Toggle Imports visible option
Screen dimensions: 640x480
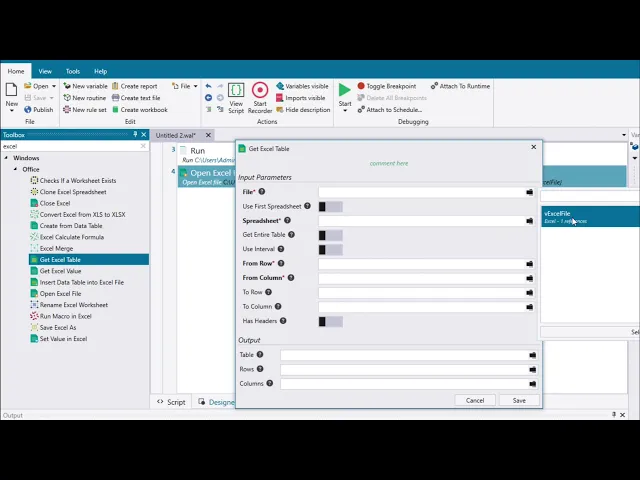coord(301,98)
